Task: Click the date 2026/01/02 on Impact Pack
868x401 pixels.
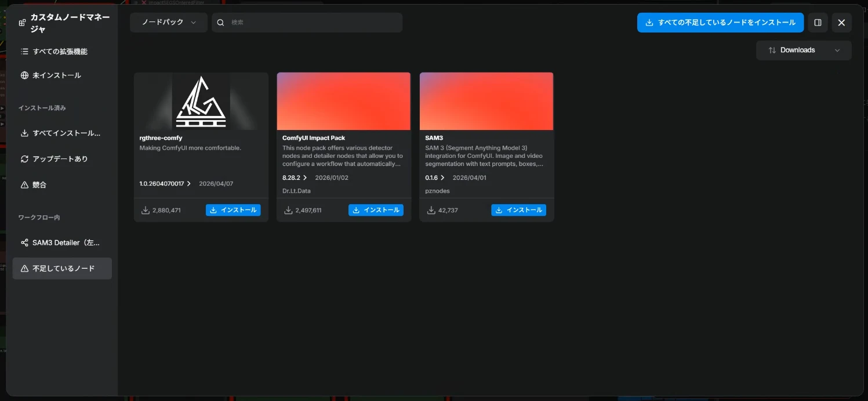Action: point(332,178)
